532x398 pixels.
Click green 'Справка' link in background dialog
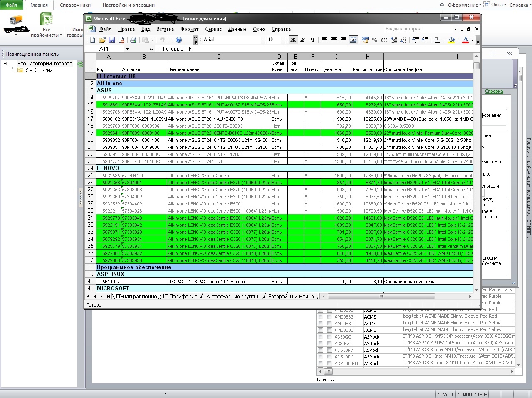tap(494, 91)
